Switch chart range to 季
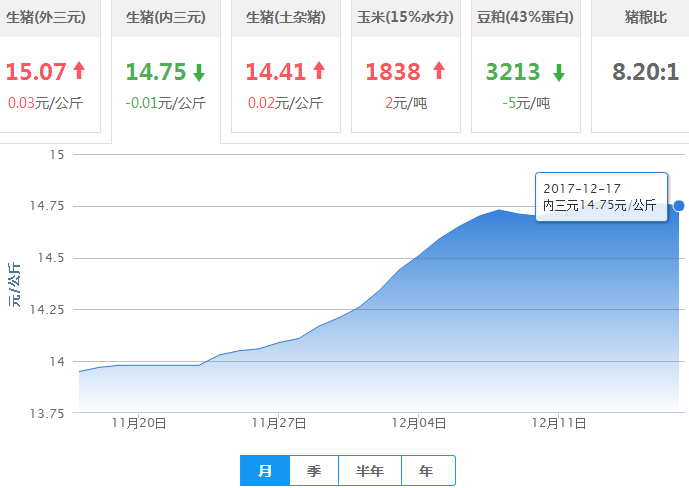The image size is (689, 488). 314,471
